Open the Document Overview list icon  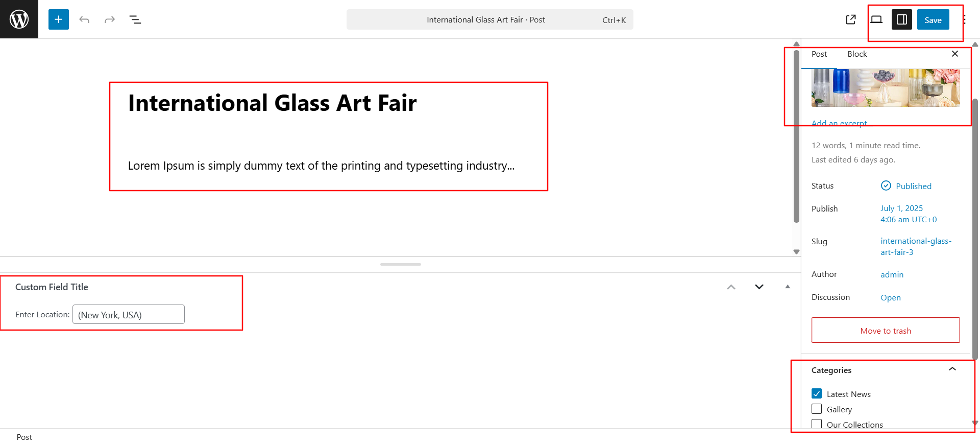[135, 19]
